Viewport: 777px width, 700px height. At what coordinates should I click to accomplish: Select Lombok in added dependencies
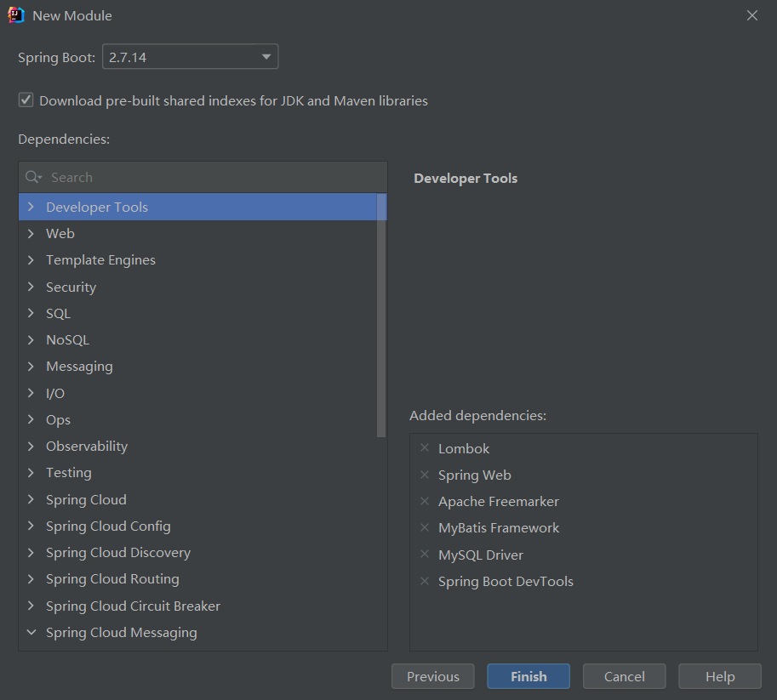tap(463, 448)
